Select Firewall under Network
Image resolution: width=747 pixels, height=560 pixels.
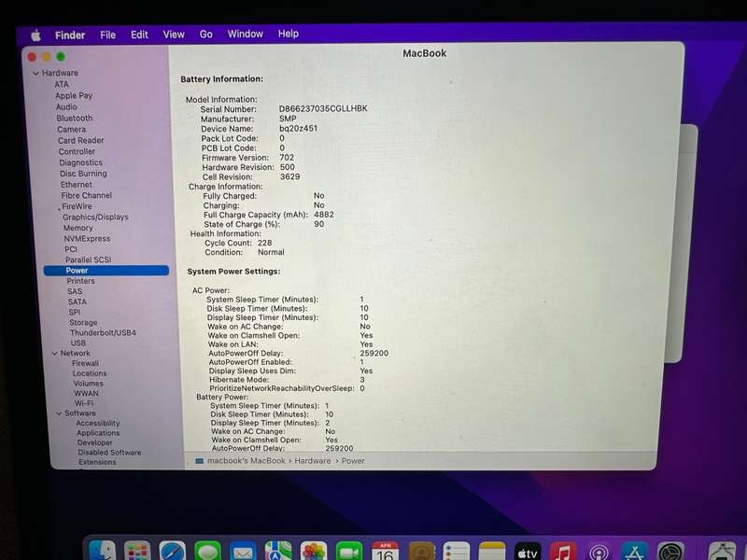[85, 363]
